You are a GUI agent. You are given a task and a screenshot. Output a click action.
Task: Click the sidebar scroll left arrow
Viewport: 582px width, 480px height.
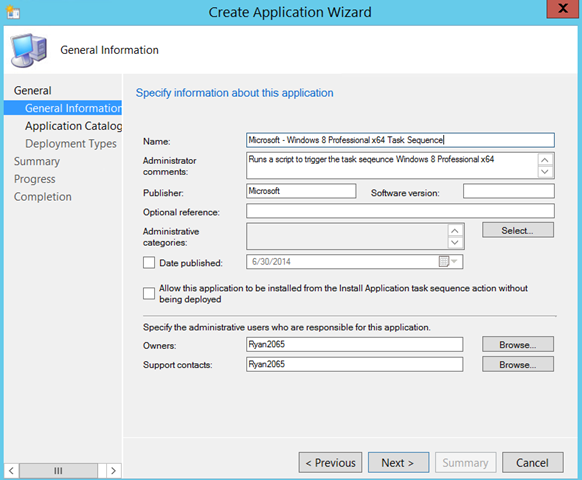(12, 471)
